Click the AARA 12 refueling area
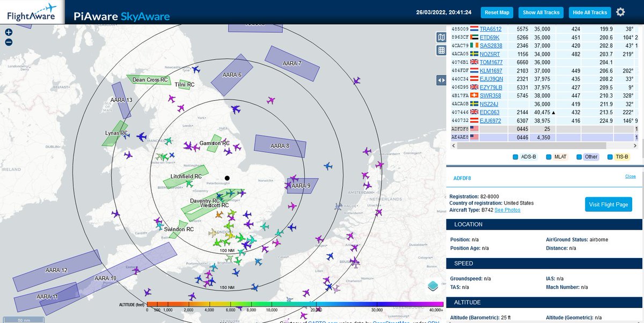Screen dimensions: 644x323 56,270
